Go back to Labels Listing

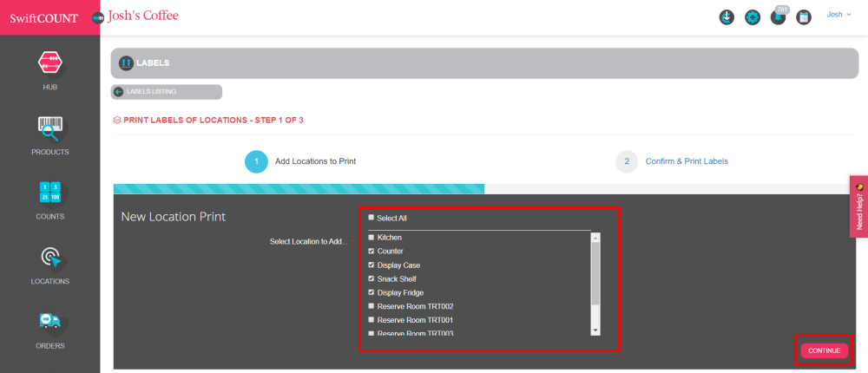166,92
